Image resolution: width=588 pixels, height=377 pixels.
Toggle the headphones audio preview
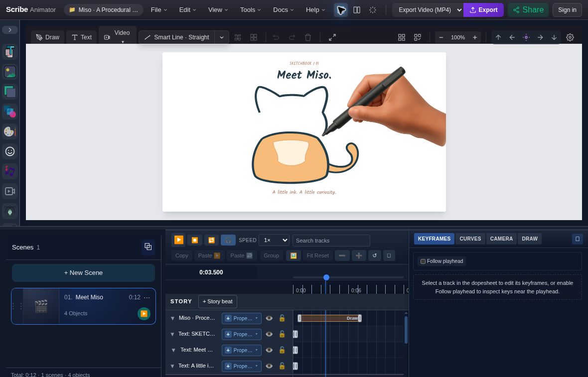(x=228, y=240)
